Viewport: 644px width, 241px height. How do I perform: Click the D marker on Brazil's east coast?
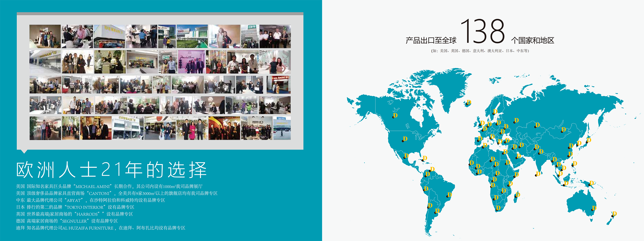(x=449, y=195)
